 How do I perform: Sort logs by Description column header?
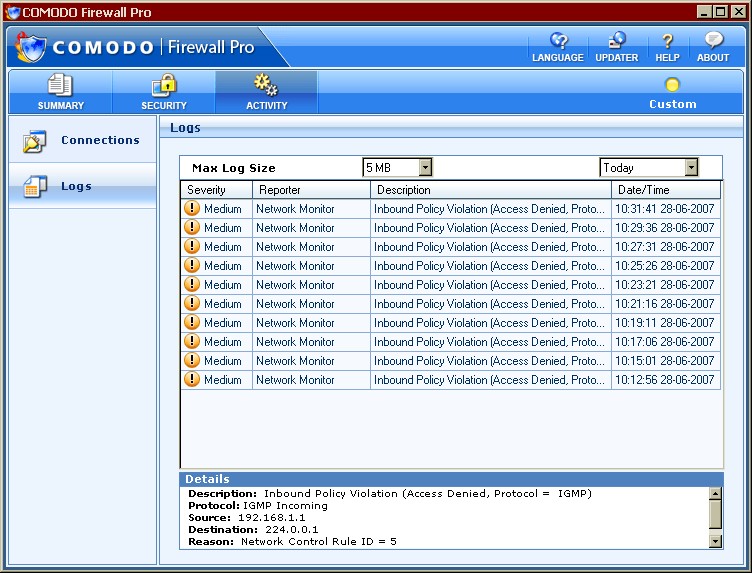491,190
